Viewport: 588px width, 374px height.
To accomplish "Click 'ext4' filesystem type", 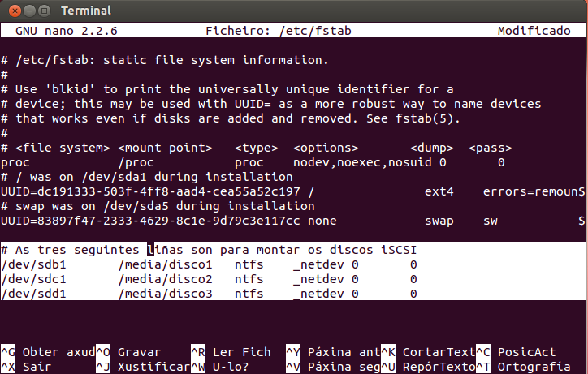I will pyautogui.click(x=439, y=191).
